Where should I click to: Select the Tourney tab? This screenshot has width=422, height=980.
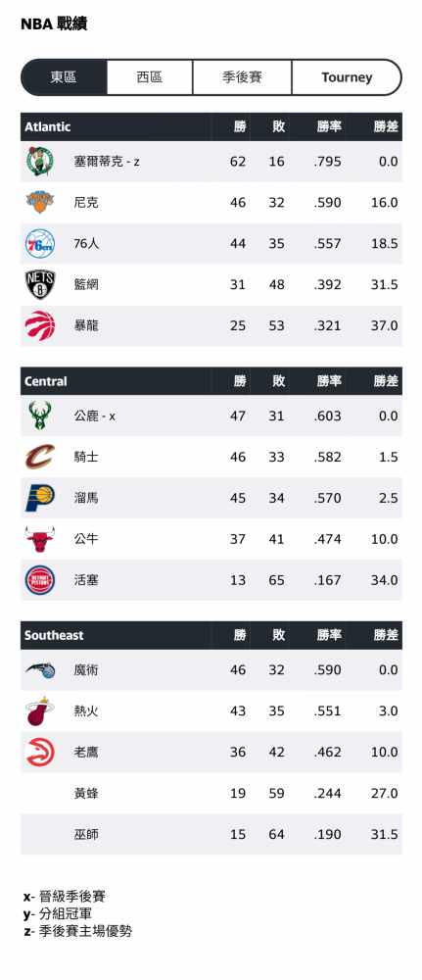[347, 77]
